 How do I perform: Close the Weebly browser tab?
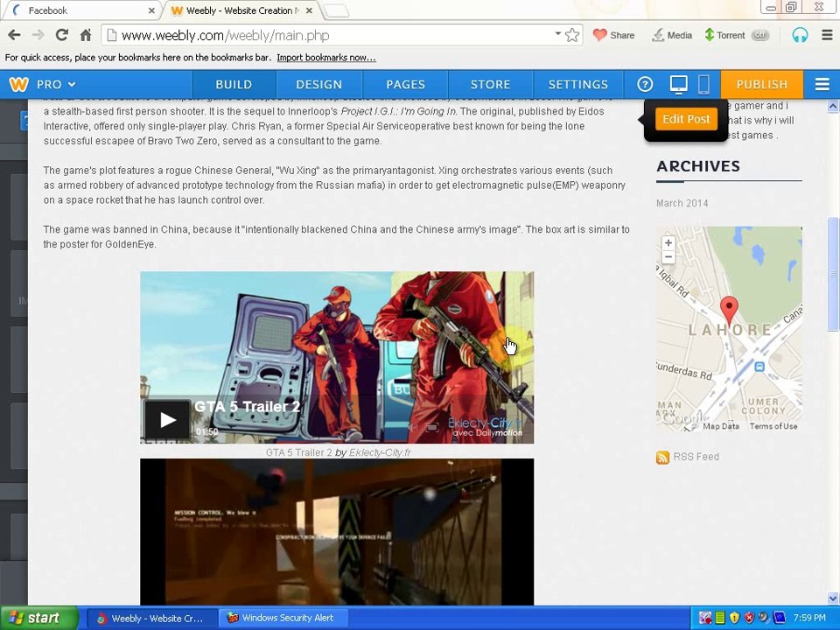[309, 10]
